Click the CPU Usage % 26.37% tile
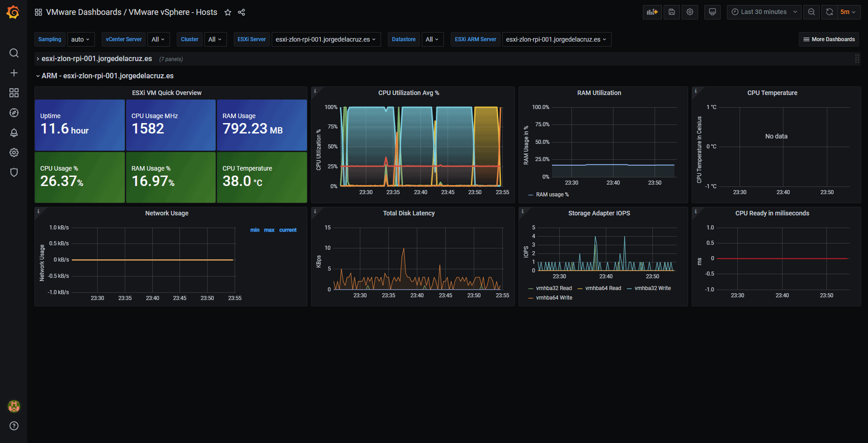 pyautogui.click(x=80, y=177)
